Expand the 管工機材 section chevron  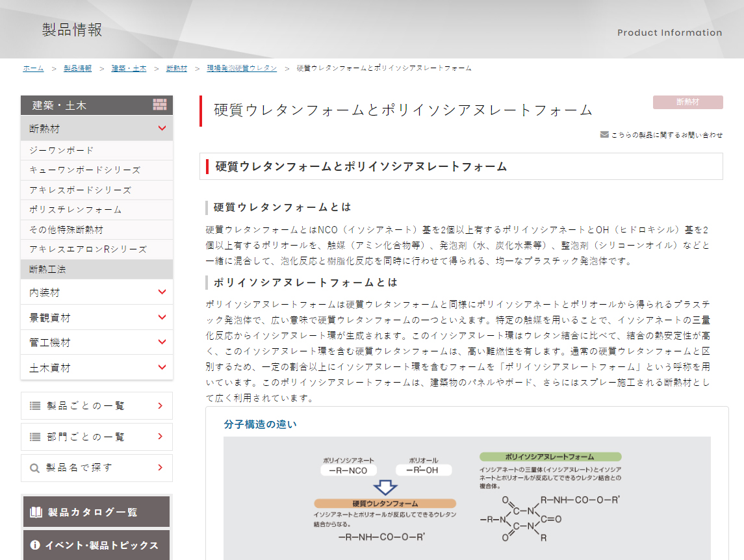[x=162, y=342]
